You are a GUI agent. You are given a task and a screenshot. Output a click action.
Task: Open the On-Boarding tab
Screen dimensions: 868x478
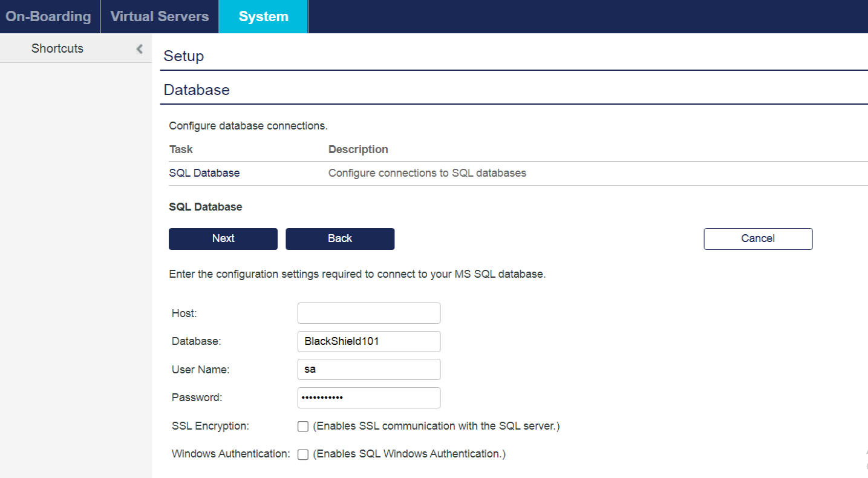(48, 16)
